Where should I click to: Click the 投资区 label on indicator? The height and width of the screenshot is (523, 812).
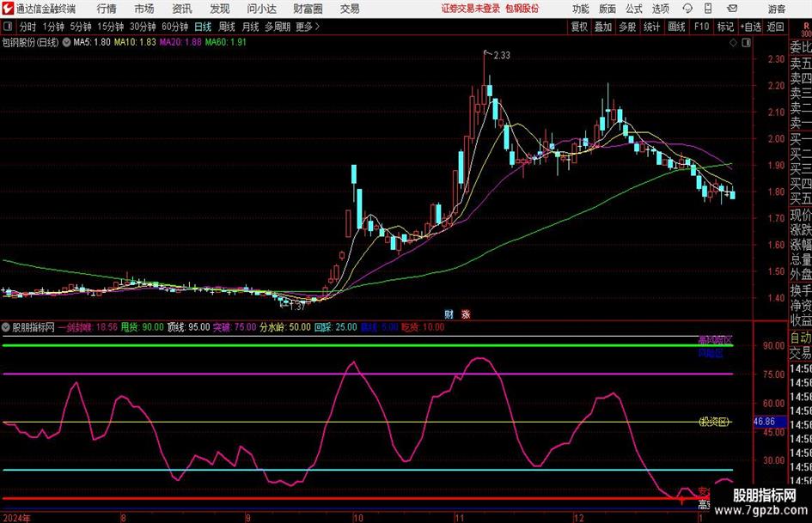coord(714,422)
